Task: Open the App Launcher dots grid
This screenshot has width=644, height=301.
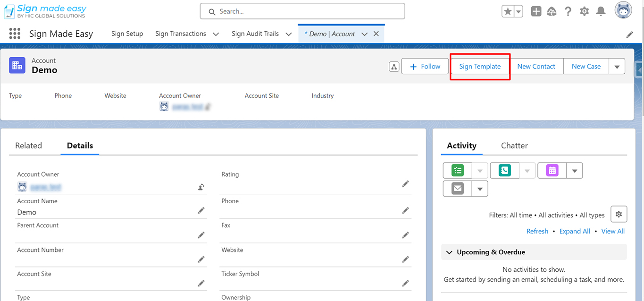Action: (15, 34)
